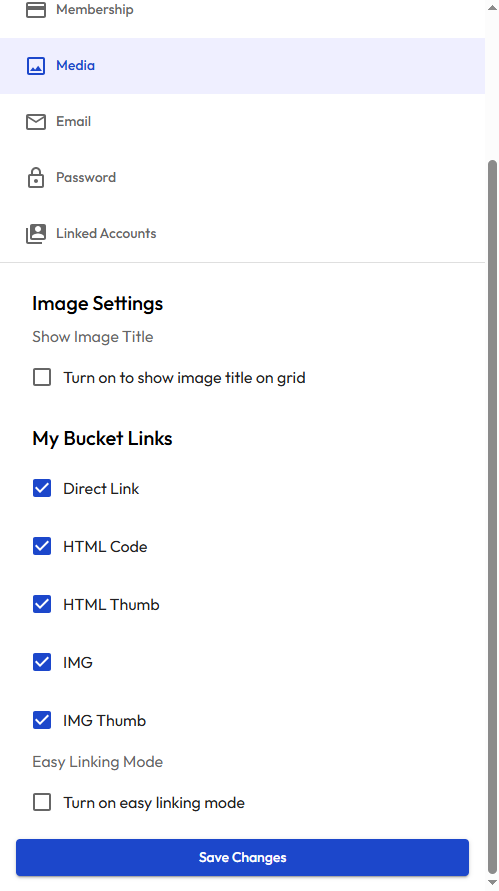Click the Easy Linking Mode label
The width and height of the screenshot is (499, 891).
coord(97,762)
